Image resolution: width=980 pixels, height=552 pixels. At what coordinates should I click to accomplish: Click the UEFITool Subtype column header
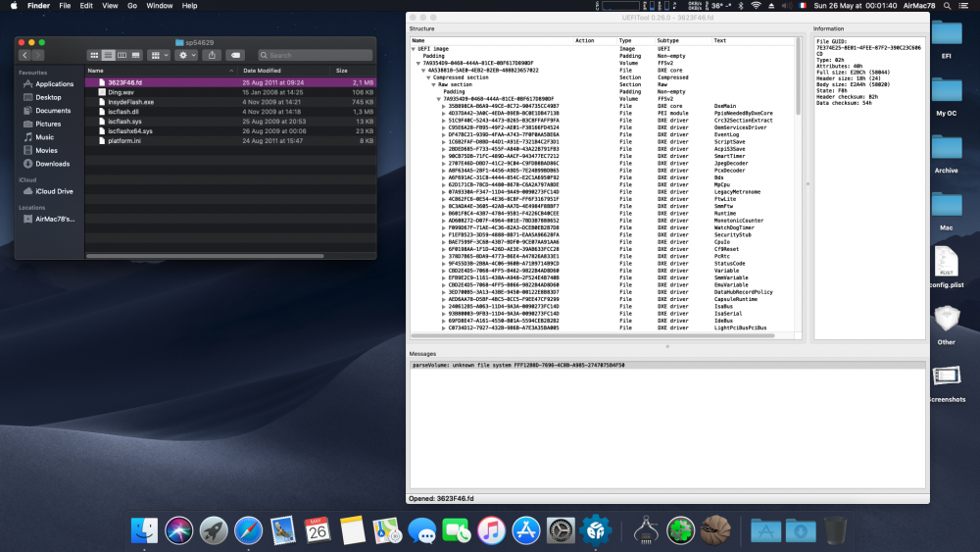tap(683, 40)
